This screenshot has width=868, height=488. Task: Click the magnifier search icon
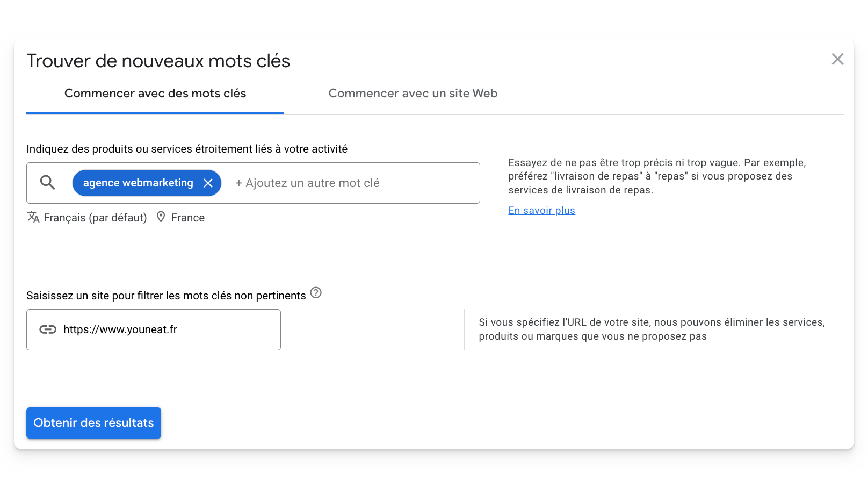tap(48, 183)
